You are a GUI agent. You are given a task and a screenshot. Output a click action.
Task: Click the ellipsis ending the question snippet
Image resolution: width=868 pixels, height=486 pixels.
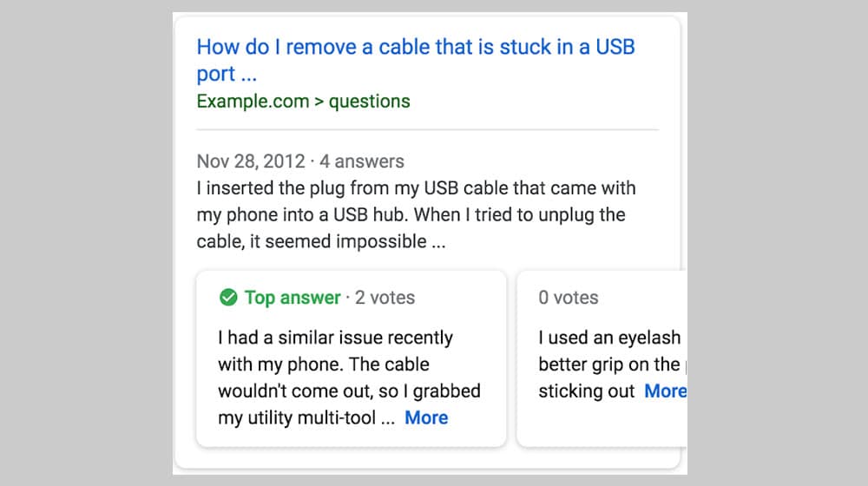coord(438,242)
